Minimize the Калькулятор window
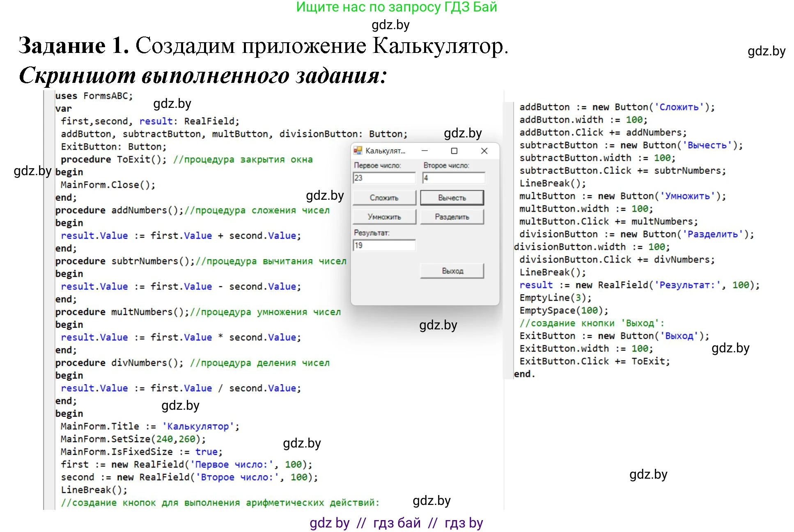The width and height of the screenshot is (794, 532). [x=425, y=151]
